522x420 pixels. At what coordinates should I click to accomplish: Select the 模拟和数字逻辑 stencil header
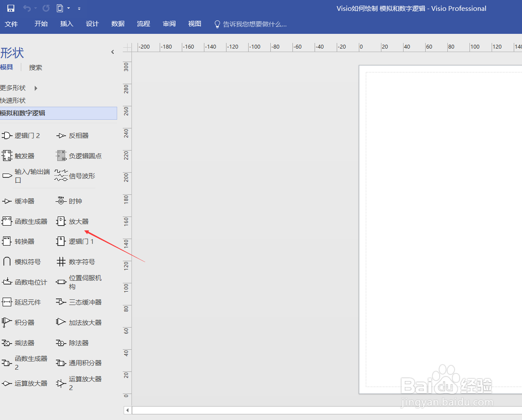[x=58, y=113]
